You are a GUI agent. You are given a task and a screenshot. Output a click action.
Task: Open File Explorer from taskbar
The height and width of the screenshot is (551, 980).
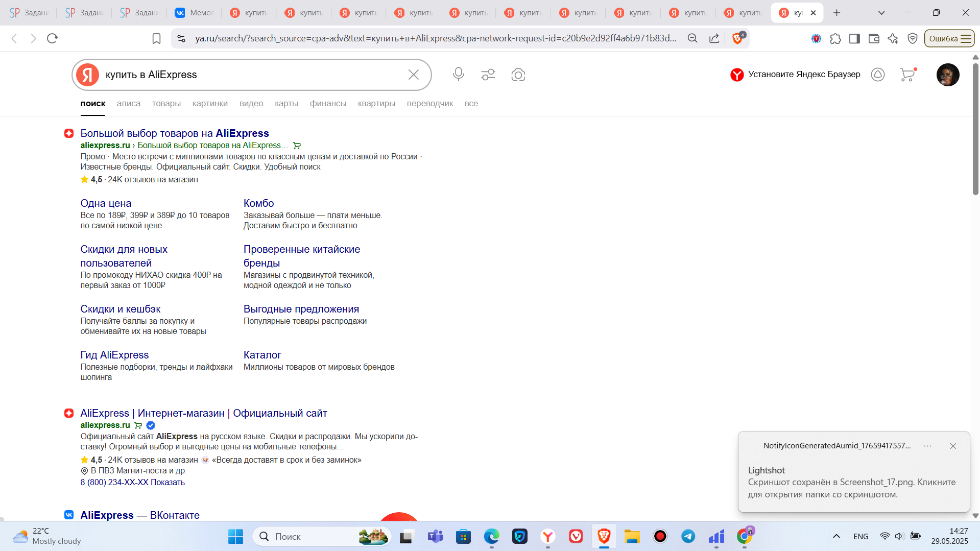tap(632, 536)
